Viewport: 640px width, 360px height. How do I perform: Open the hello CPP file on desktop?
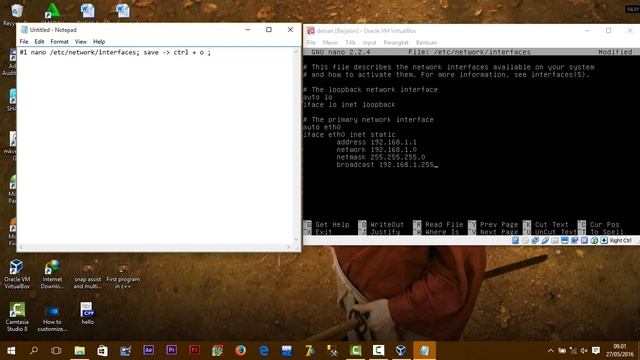(87, 313)
